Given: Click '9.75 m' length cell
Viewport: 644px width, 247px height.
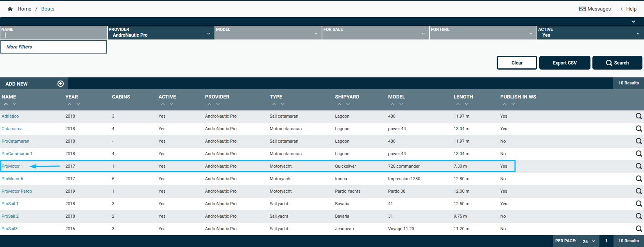Looking at the screenshot, I should (460, 216).
